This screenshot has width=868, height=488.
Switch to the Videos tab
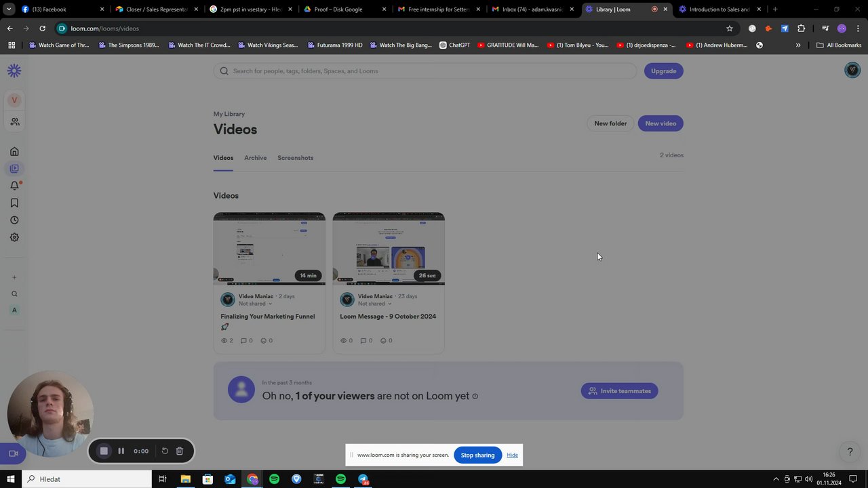(x=223, y=158)
